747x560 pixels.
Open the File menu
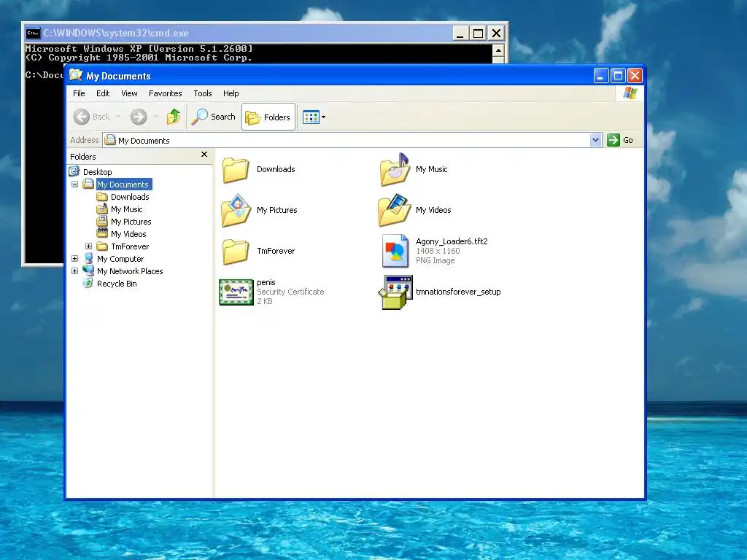[79, 93]
